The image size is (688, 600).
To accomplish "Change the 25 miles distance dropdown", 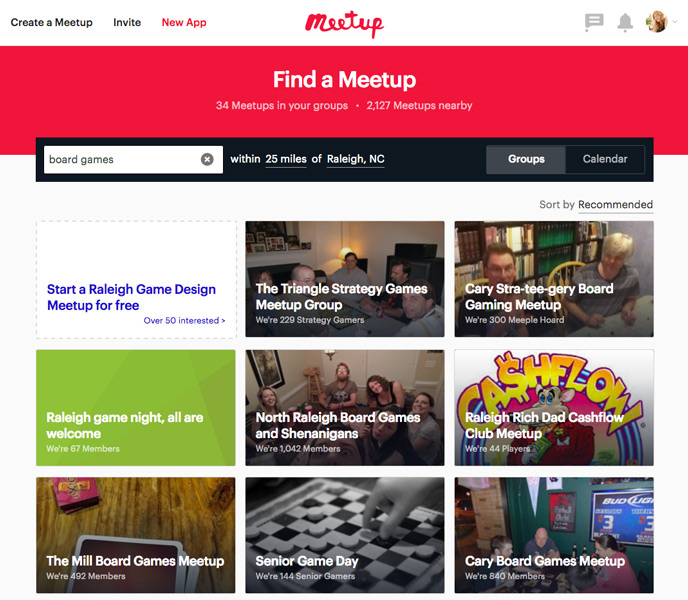I will 286,159.
